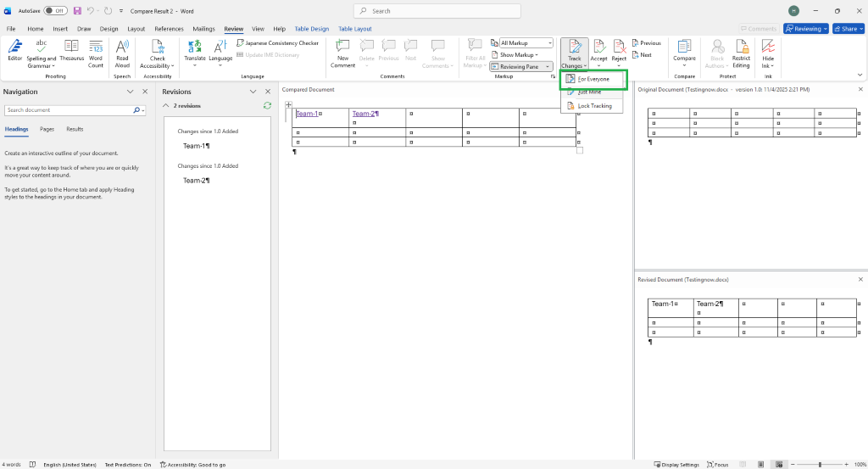The width and height of the screenshot is (868, 469).
Task: Open Navigation pane options chevron
Action: point(130,92)
